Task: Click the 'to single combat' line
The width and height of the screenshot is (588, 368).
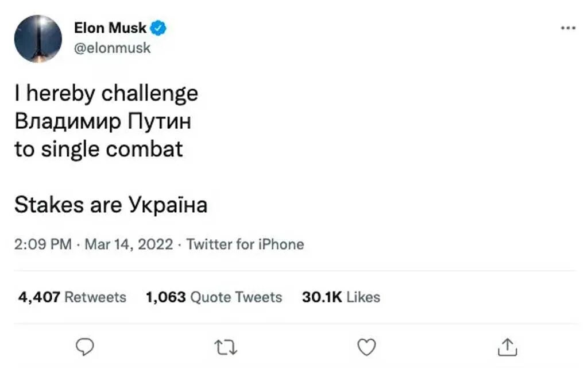Action: tap(99, 149)
